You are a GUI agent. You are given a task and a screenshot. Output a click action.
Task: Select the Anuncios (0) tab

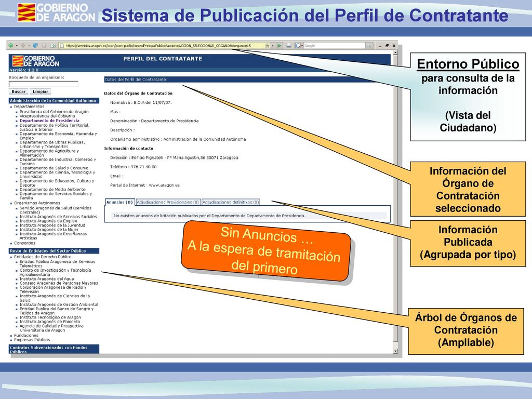pos(119,202)
